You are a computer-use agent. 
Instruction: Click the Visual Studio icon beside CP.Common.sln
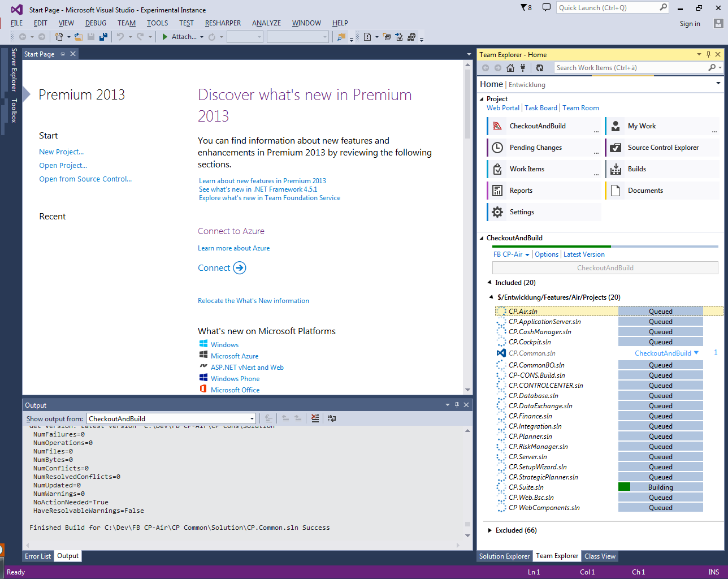(x=501, y=353)
